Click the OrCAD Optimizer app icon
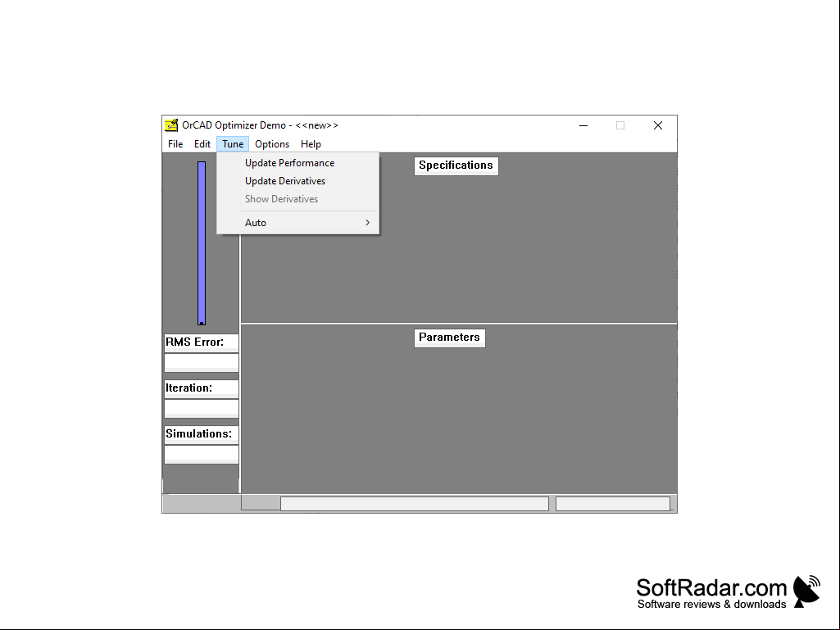840x630 pixels. tap(171, 125)
